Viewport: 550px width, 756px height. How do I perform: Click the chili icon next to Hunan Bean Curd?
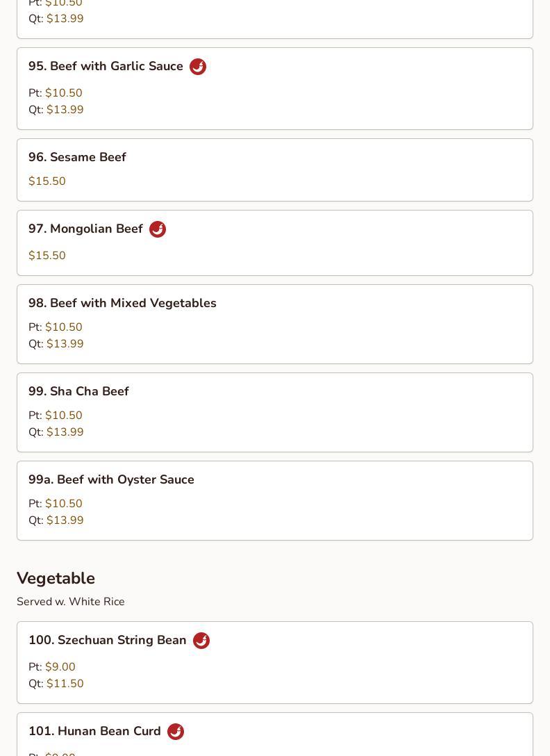[176, 732]
